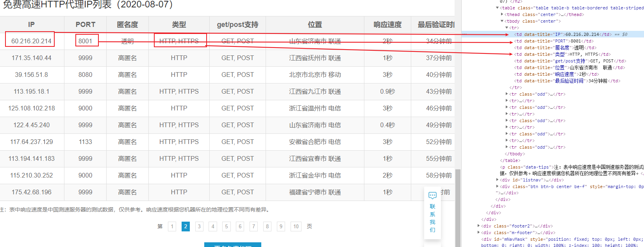Screen dimensions: 644x247
Task: Go to page 3 in pagination
Action: [x=199, y=226]
